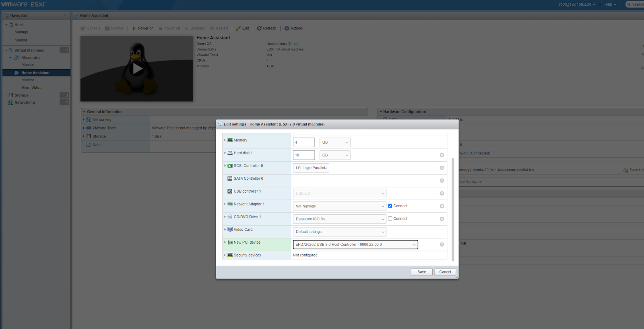Click the dialog's vertical scrollbar
Viewport: 644px width, 329px height.
click(453, 209)
